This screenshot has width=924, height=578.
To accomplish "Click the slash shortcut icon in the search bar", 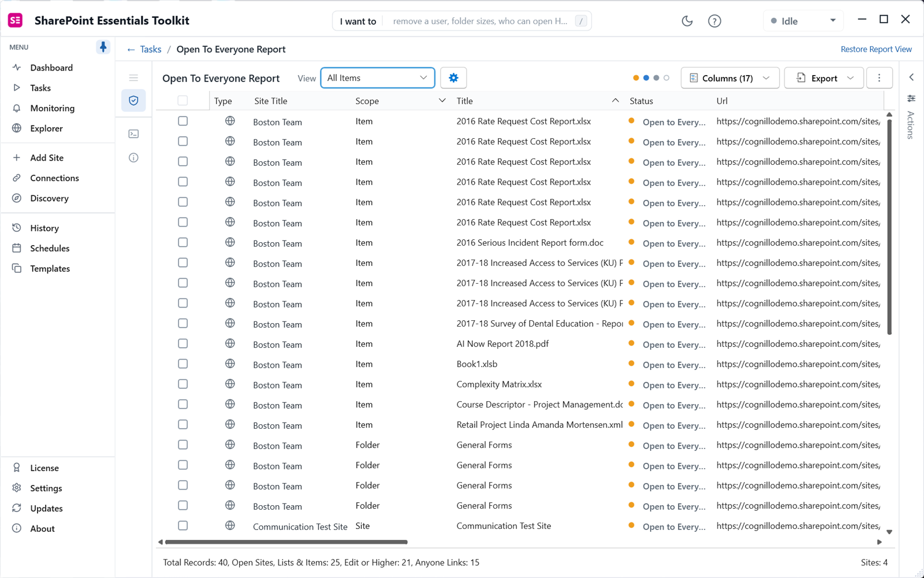I will tap(581, 21).
